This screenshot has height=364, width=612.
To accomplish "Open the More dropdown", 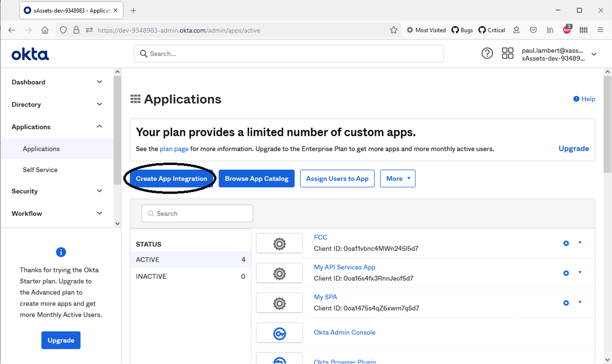I will click(397, 178).
